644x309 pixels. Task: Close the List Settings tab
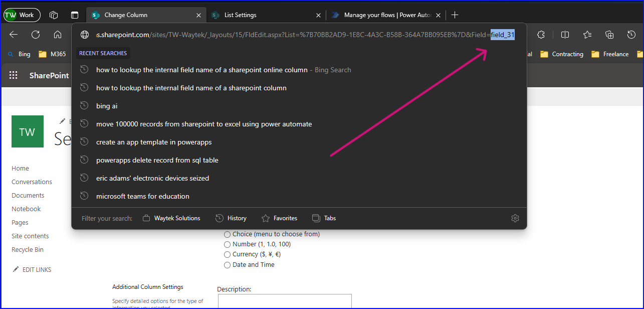tap(318, 15)
